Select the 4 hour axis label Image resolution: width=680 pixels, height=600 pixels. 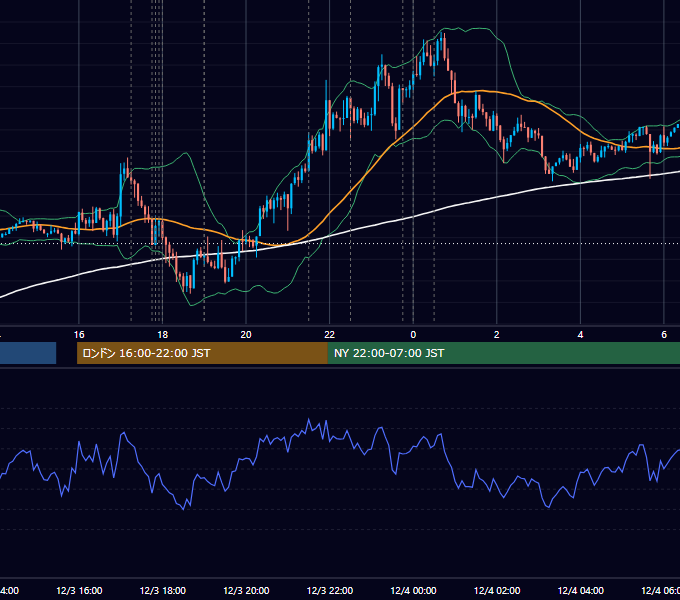(x=580, y=335)
